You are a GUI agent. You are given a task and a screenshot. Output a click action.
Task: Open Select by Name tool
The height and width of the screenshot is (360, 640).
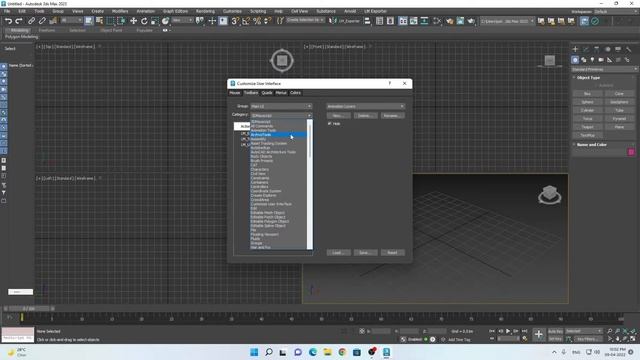click(x=99, y=21)
